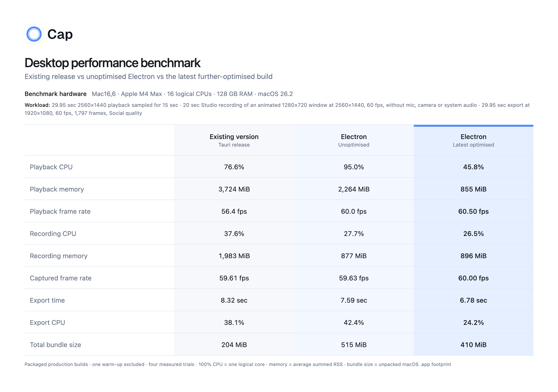This screenshot has height=392, width=558.
Task: Click the "42.4%" Export CPU value
Action: [354, 322]
